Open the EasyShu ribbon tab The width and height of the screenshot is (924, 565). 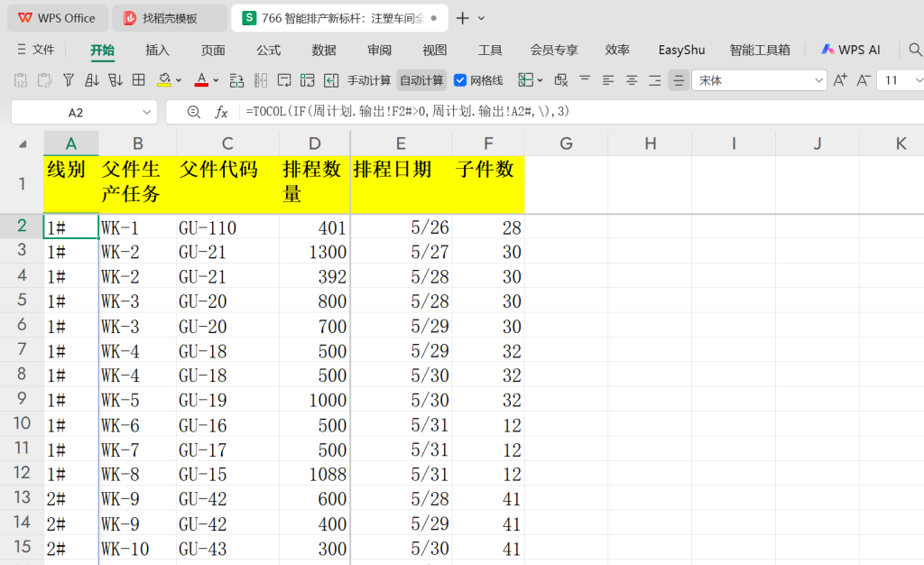[681, 50]
